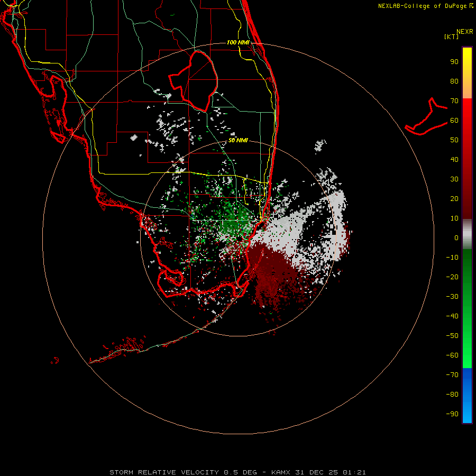Click the 0 value on velocity scale
The width and height of the screenshot is (476, 476).
456,237
